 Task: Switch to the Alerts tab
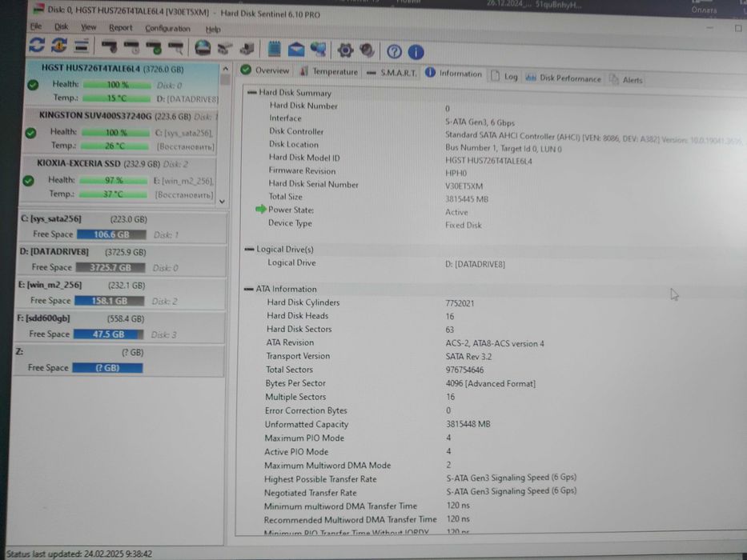pos(626,80)
